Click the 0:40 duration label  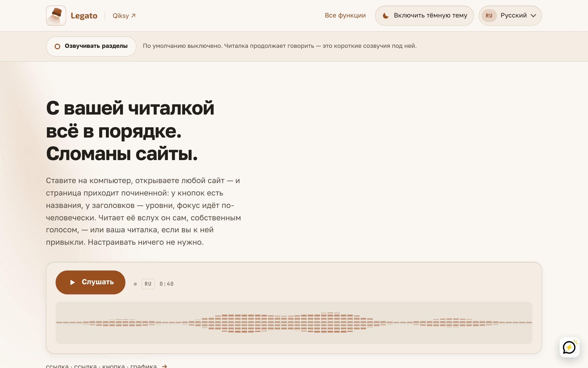[x=167, y=284]
